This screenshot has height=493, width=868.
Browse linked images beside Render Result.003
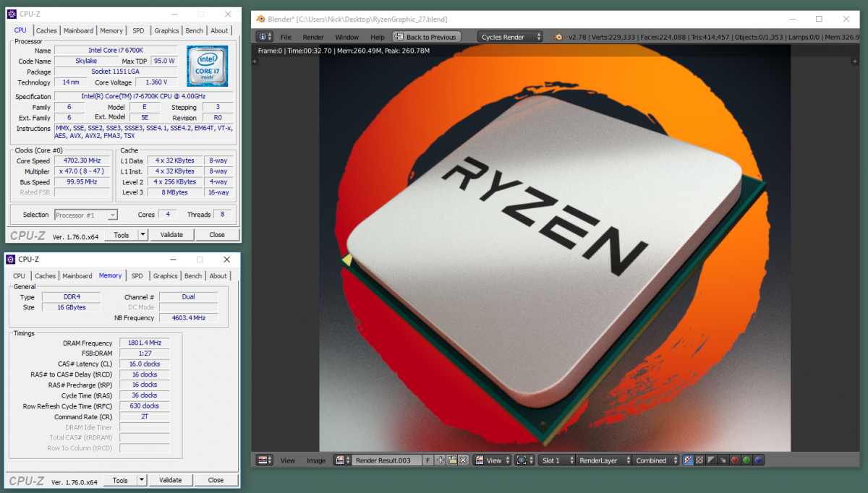342,460
